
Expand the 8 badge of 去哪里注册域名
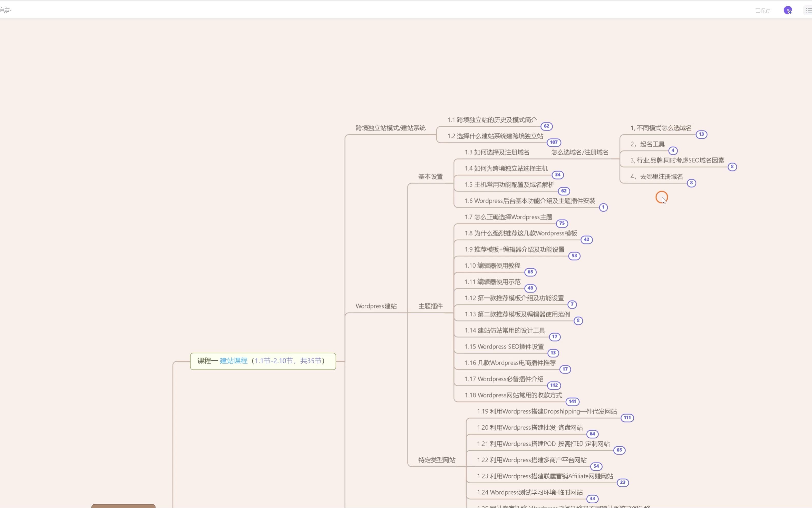(x=691, y=183)
